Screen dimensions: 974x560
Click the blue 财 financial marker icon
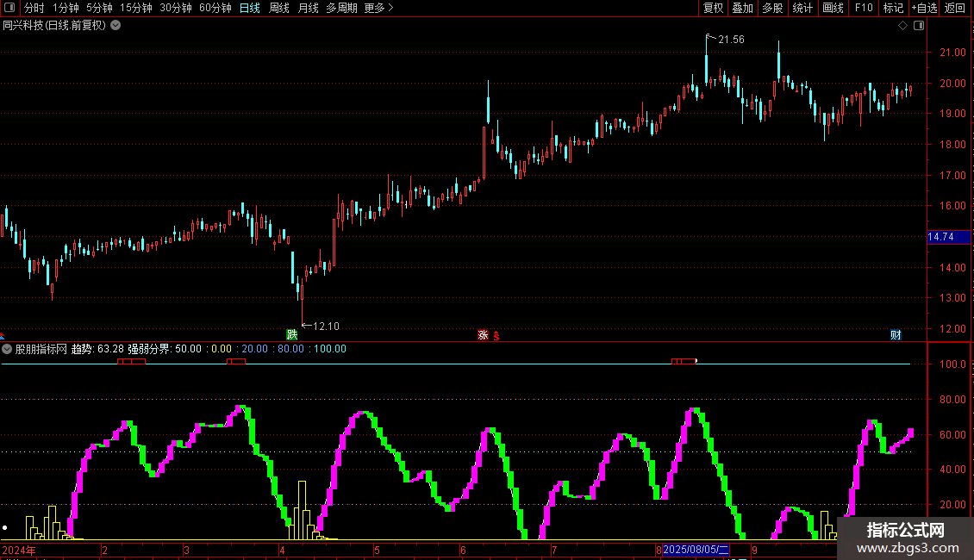(x=896, y=334)
